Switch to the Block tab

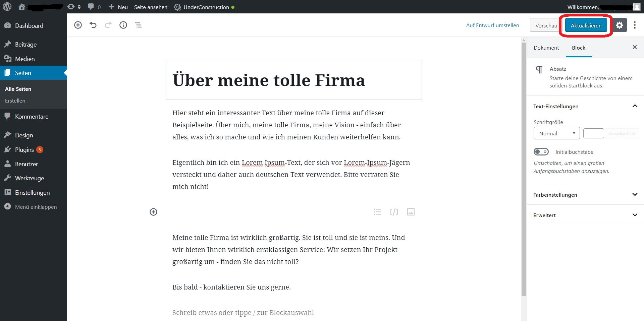coord(579,48)
